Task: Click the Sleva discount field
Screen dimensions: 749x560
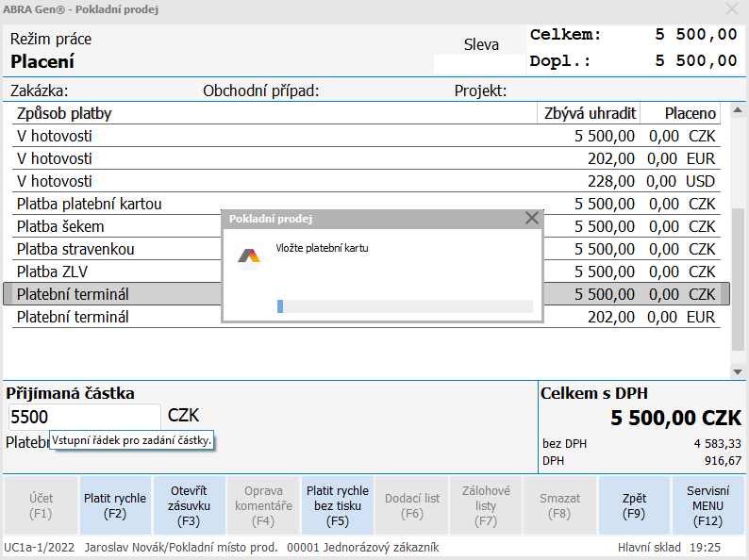Action: 479,64
